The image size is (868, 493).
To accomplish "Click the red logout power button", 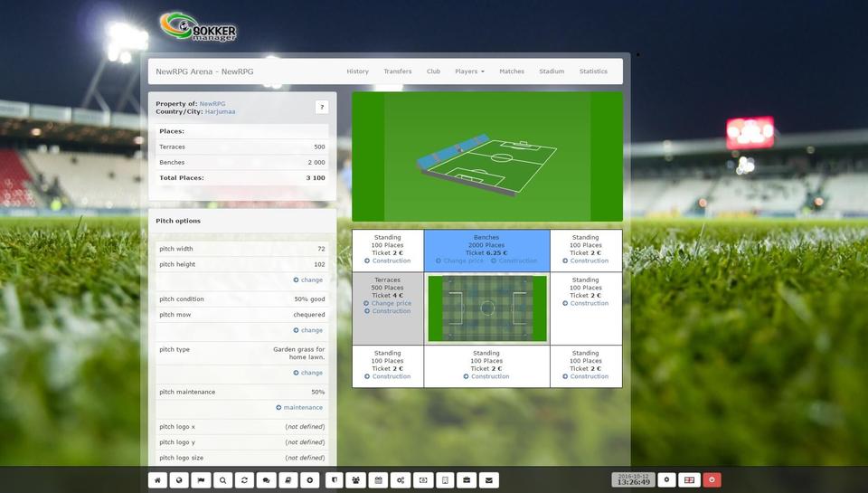I will coord(712,480).
